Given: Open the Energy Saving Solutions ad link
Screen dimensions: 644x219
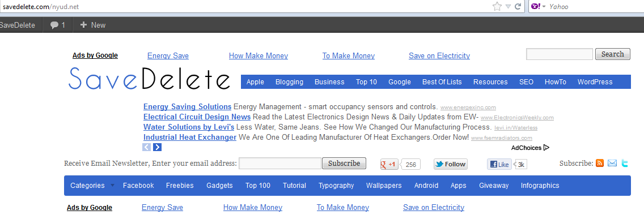Looking at the screenshot, I should coord(187,107).
